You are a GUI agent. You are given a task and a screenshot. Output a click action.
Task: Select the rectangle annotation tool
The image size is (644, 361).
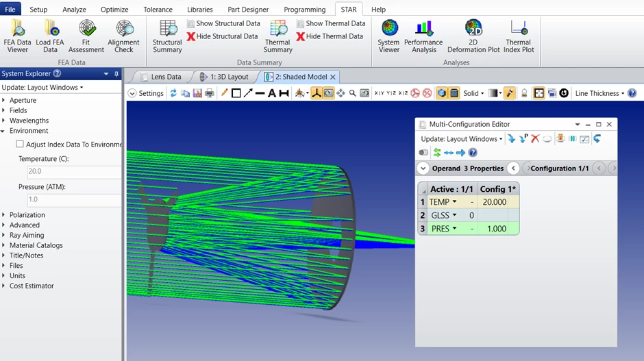[x=236, y=93]
